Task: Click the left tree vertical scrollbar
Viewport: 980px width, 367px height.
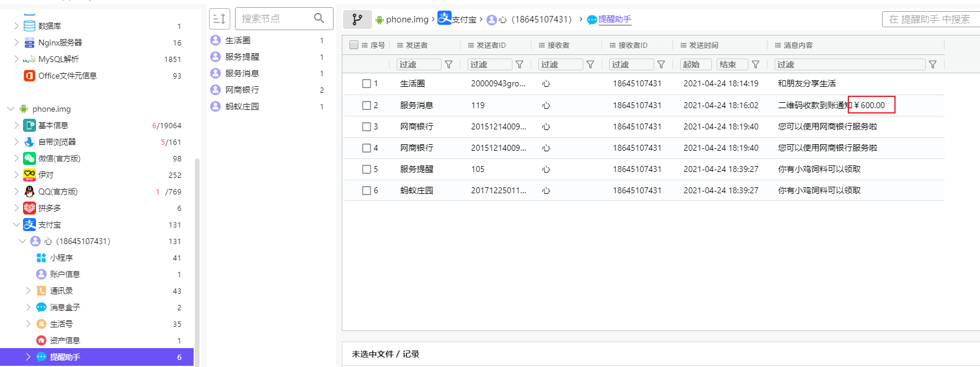Action: pyautogui.click(x=197, y=260)
